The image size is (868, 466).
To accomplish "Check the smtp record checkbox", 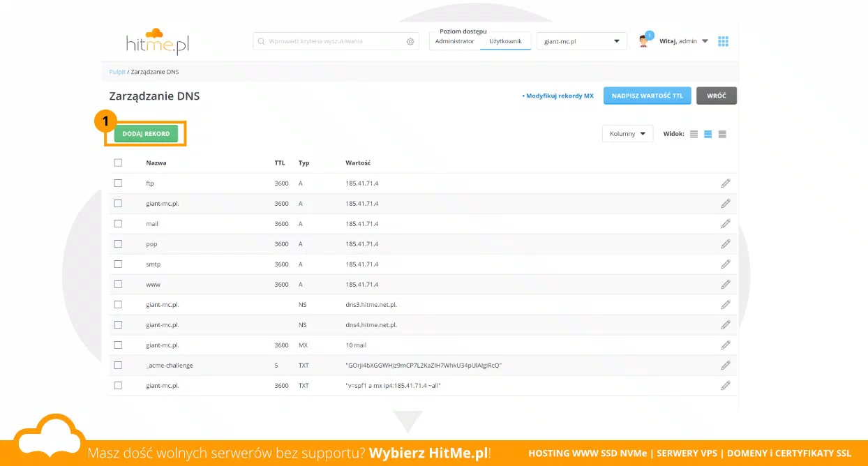I will click(118, 264).
